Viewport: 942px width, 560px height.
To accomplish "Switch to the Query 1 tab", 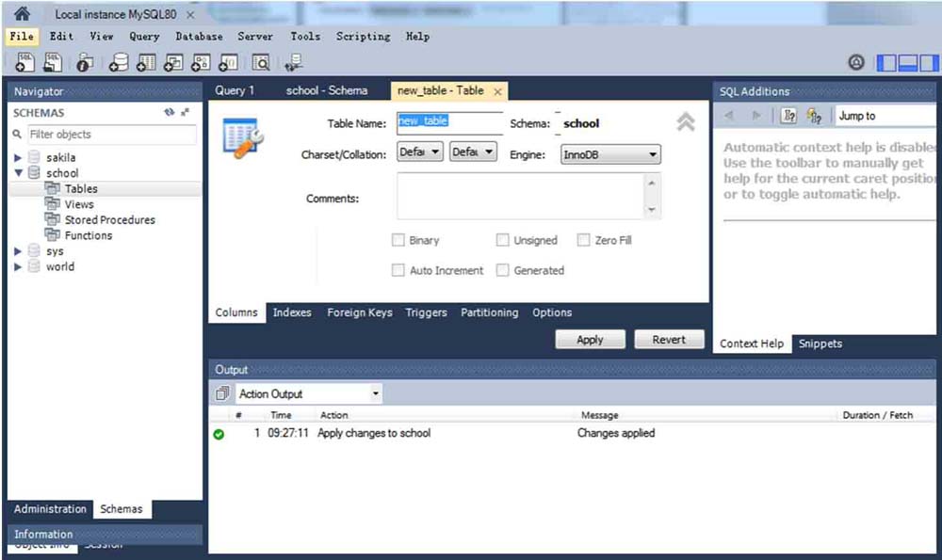I will tap(235, 90).
